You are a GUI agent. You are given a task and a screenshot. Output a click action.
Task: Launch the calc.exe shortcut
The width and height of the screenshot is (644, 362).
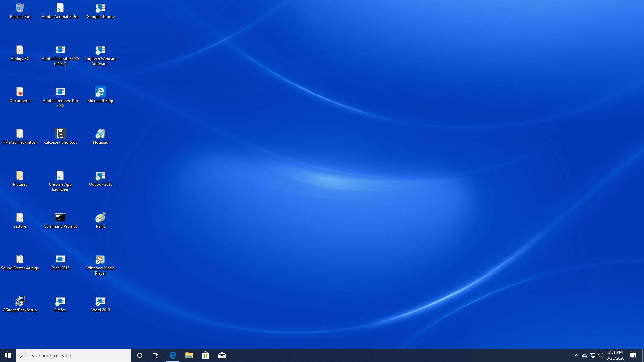pyautogui.click(x=60, y=134)
